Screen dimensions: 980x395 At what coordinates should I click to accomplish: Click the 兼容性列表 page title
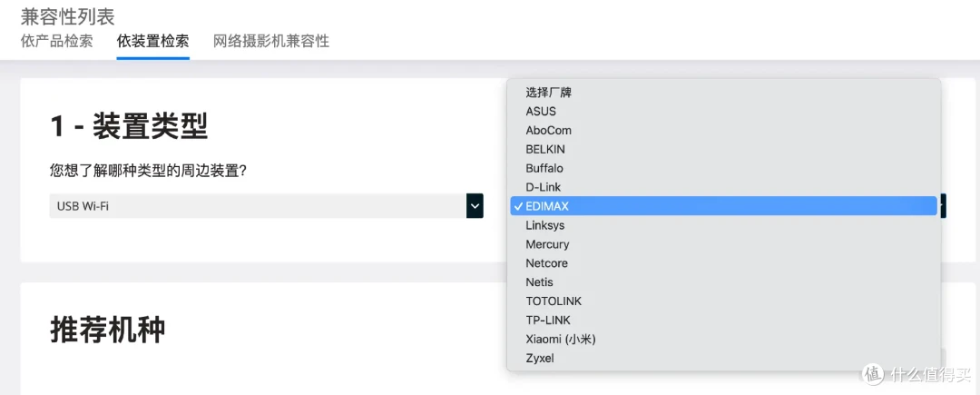point(67,15)
